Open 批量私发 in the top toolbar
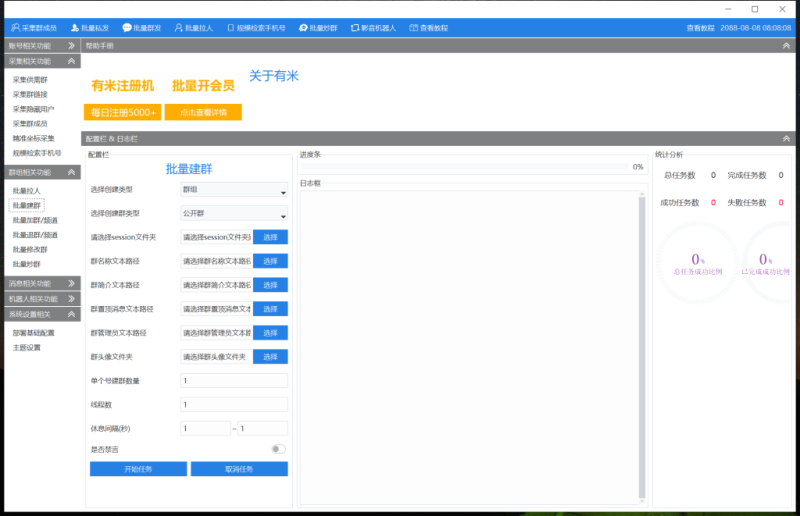Viewport: 800px width, 516px height. coord(90,28)
